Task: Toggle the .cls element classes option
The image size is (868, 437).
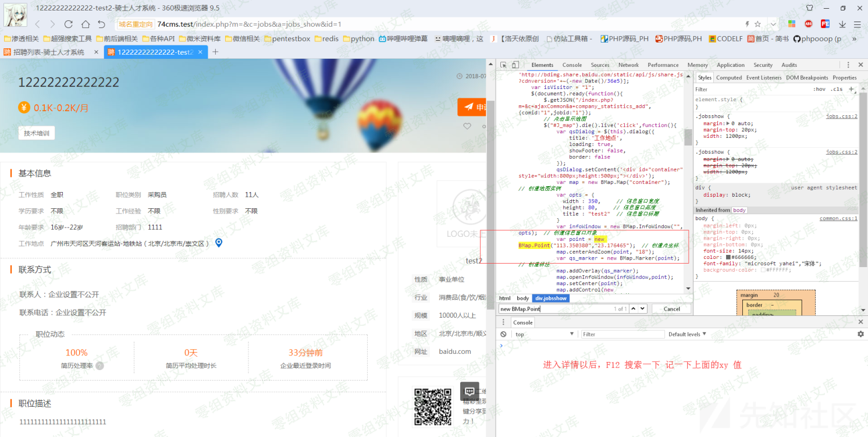Action: pos(837,90)
